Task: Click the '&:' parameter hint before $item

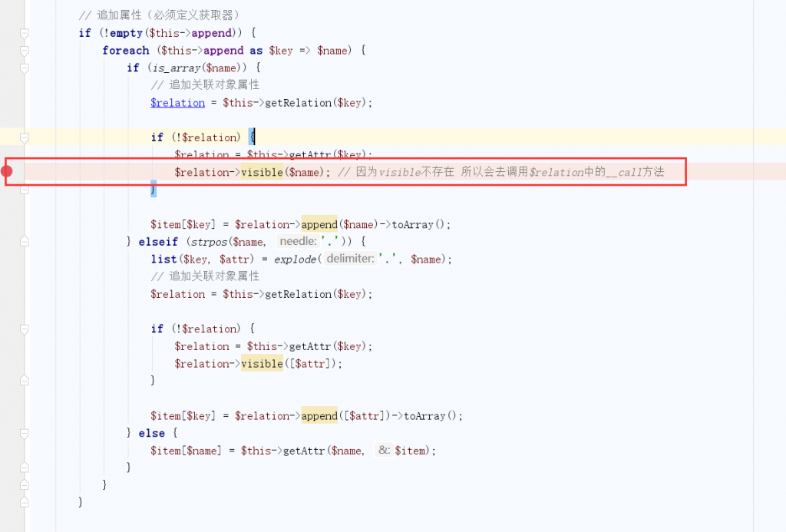Action: coord(384,451)
